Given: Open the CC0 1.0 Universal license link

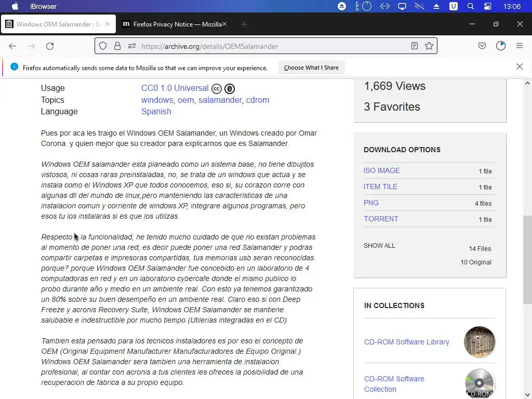Looking at the screenshot, I should 175,88.
